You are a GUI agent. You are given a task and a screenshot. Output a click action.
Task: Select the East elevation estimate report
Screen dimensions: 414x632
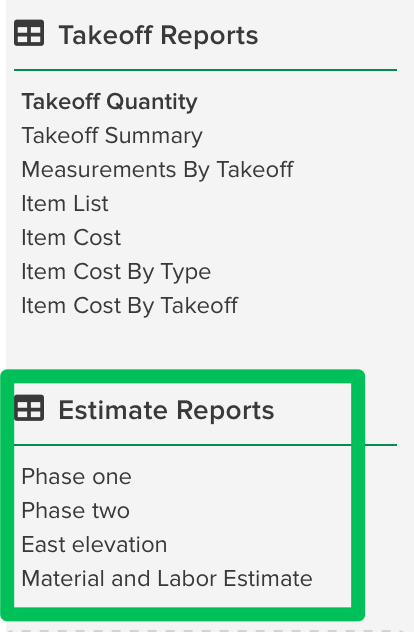[94, 545]
